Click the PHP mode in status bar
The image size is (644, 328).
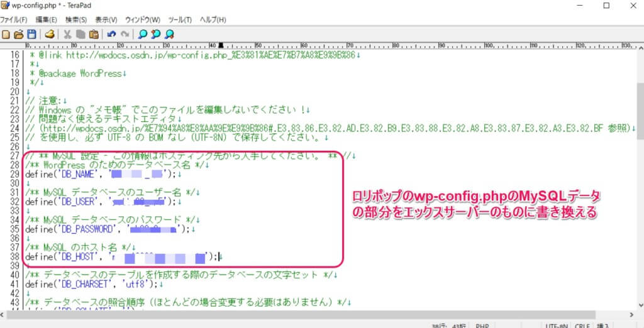tap(482, 326)
